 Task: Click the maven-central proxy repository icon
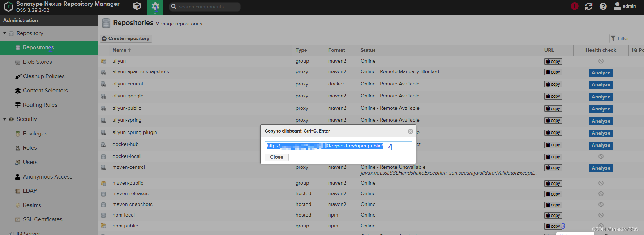[x=103, y=168]
